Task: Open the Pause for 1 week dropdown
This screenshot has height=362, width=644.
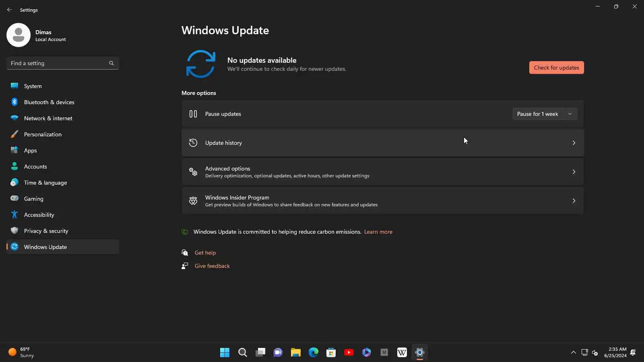Action: [545, 114]
